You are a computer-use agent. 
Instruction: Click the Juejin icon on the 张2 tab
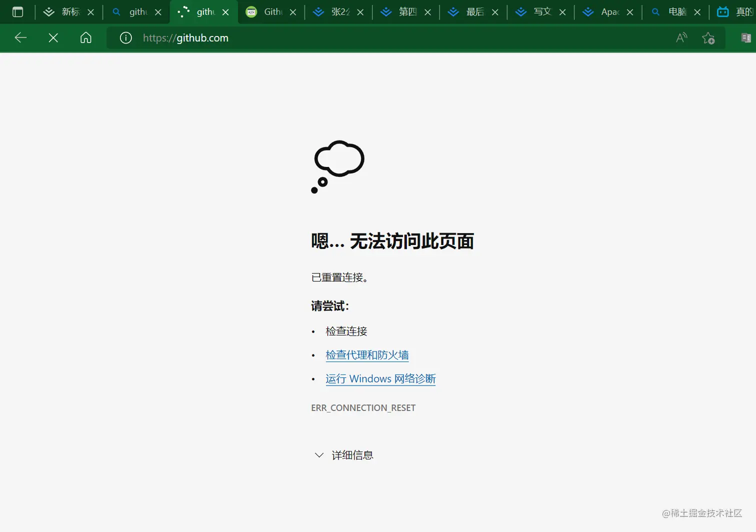[x=318, y=11]
